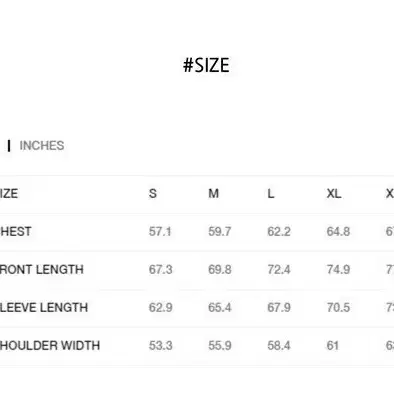The height and width of the screenshot is (394, 394).
Task: Click shoulder width value 53.3
Action: coord(161,345)
